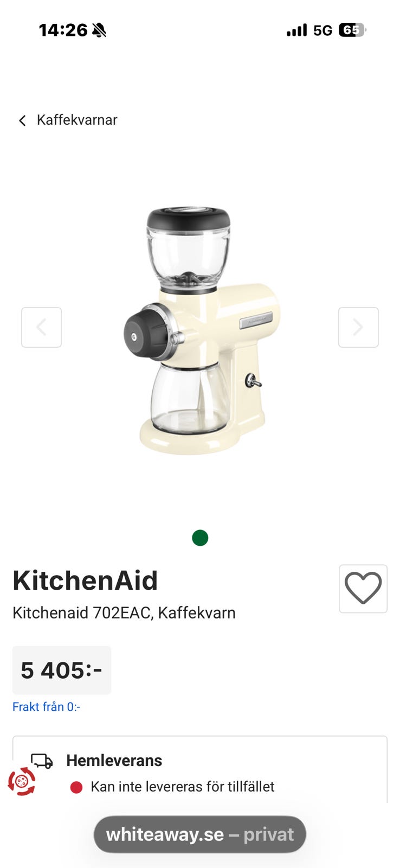The width and height of the screenshot is (400, 868).
Task: Tap the silent mode bell icon in status bar
Action: click(99, 30)
